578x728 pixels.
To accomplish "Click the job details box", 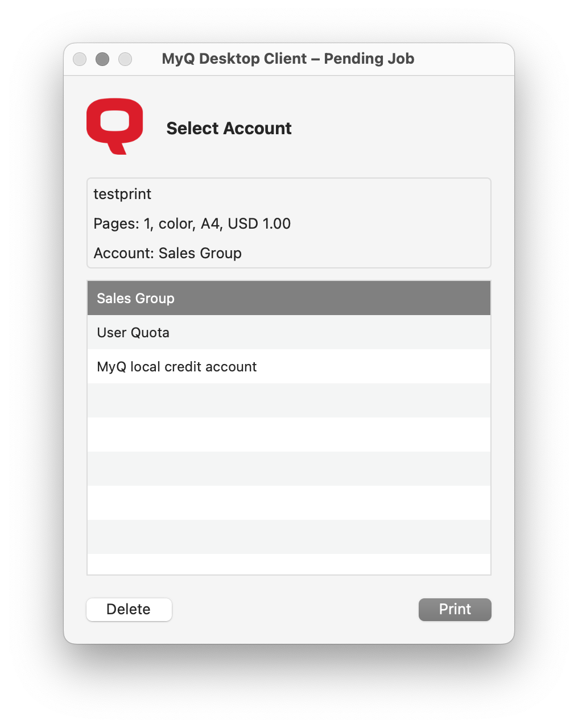I will 288,222.
